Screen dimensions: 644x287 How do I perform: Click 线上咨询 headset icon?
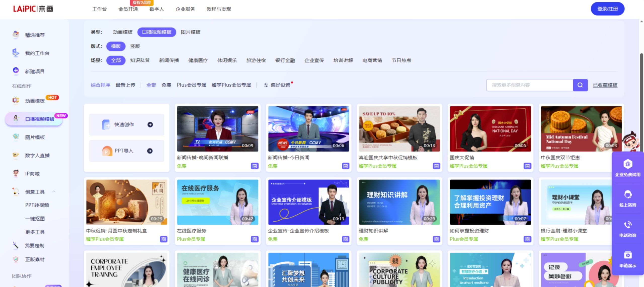click(628, 195)
